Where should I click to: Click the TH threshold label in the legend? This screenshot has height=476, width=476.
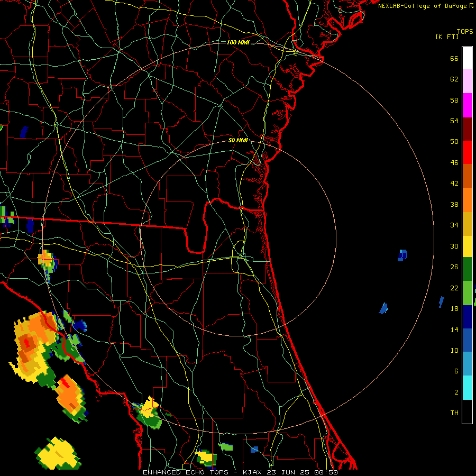coord(454,413)
